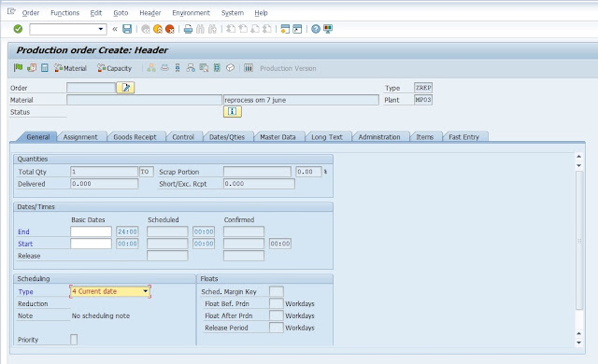Click the Material availability check button
598x364 pixels.
pos(71,68)
